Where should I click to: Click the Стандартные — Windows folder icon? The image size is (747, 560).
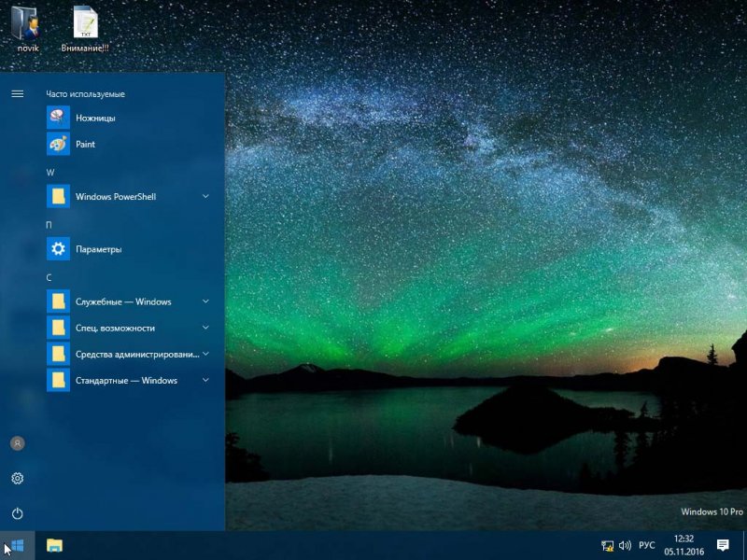[x=58, y=380]
